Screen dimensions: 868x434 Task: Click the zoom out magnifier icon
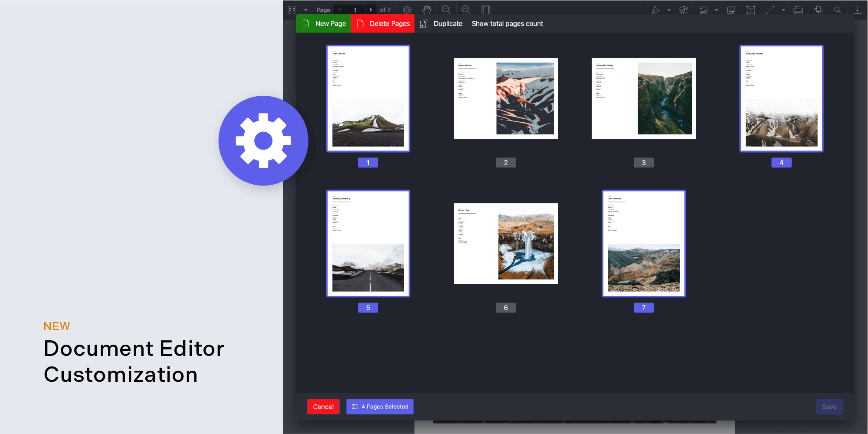pyautogui.click(x=446, y=9)
